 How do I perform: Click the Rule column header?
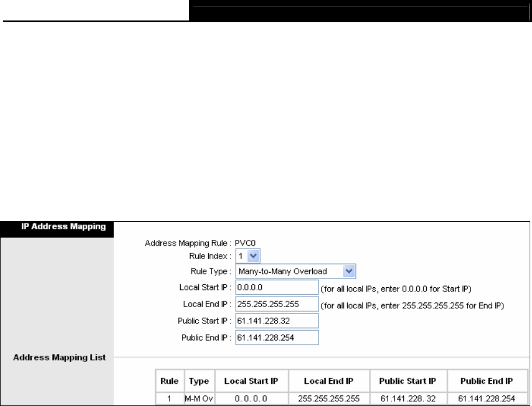click(x=170, y=381)
